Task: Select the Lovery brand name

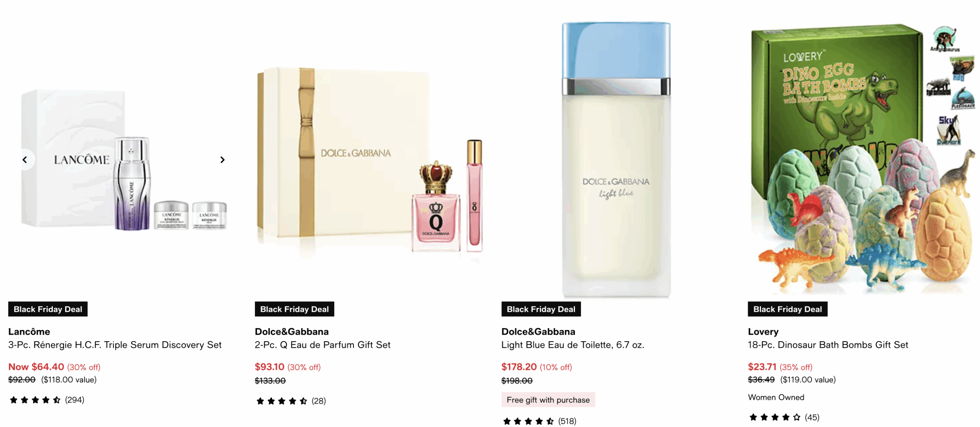Action: click(x=763, y=331)
